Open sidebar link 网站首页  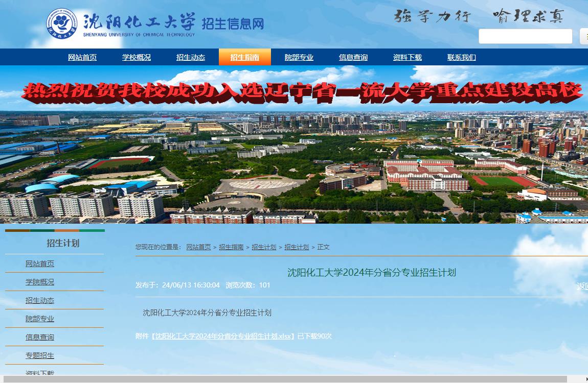[x=40, y=264]
